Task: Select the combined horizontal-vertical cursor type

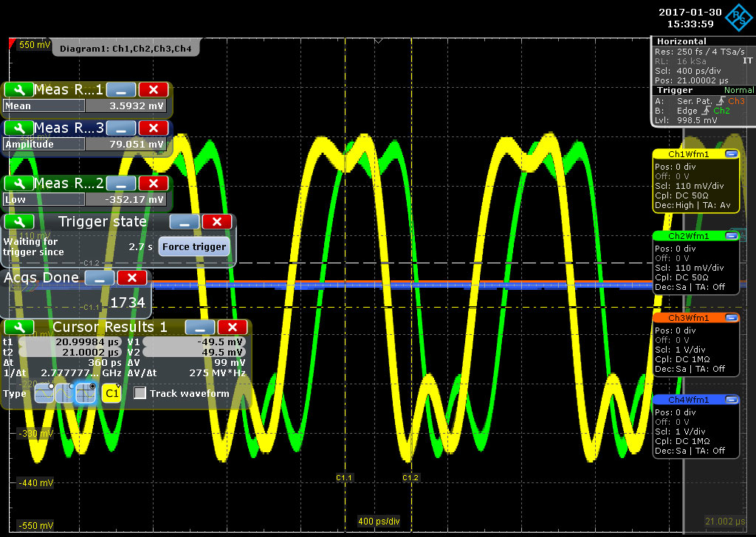Action: (85, 393)
